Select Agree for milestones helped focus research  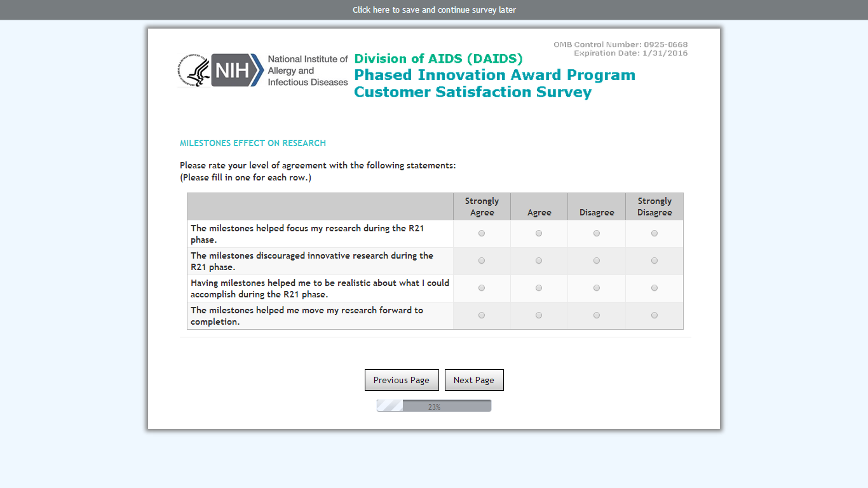[539, 233]
